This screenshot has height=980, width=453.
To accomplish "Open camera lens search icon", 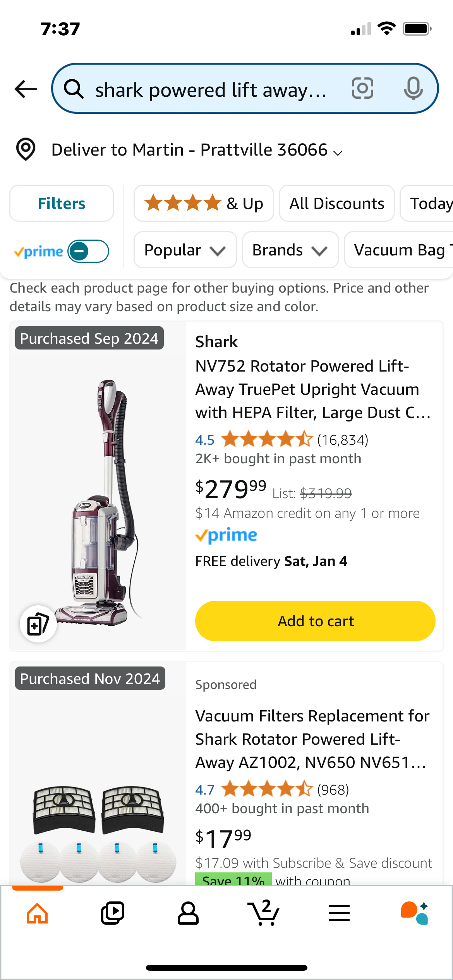I will point(362,89).
